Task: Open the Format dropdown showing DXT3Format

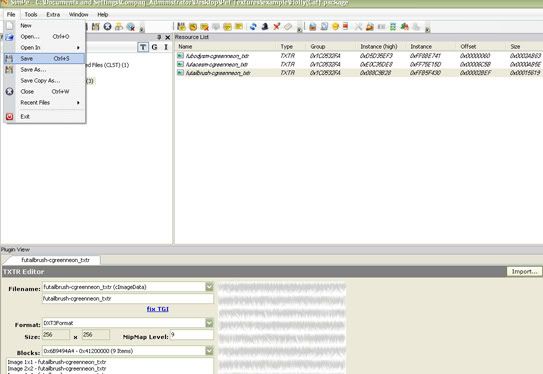Action: tap(209, 323)
